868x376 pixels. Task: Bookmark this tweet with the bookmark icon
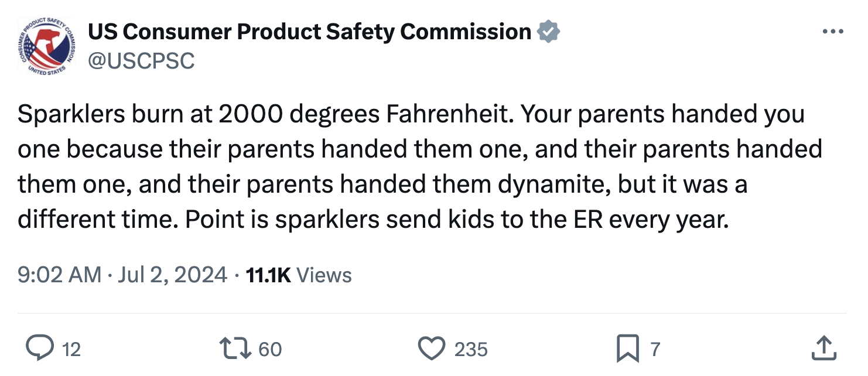627,350
